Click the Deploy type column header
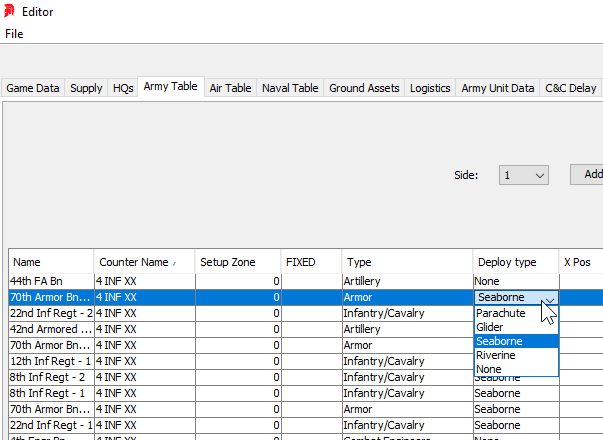This screenshot has height=440, width=603. [x=516, y=262]
